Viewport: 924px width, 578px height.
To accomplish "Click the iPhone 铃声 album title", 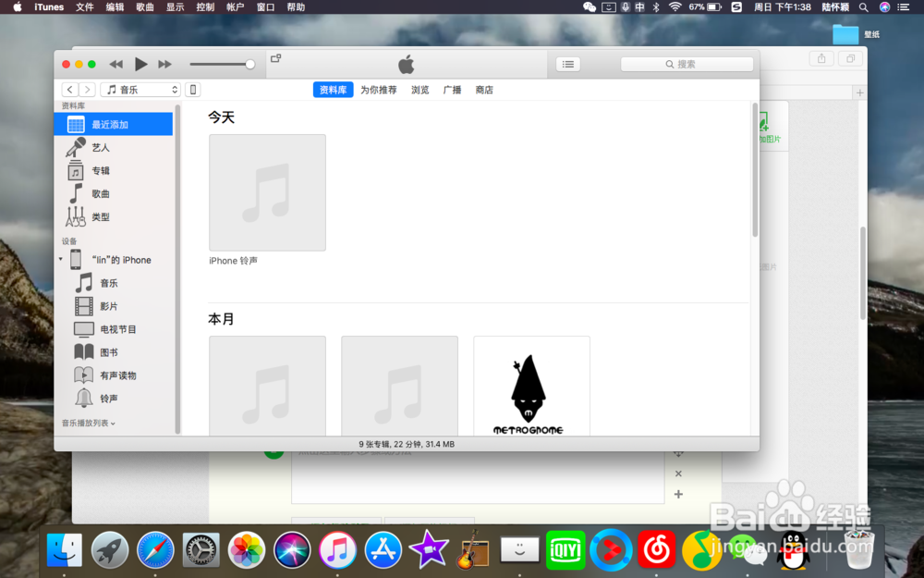I will (234, 261).
